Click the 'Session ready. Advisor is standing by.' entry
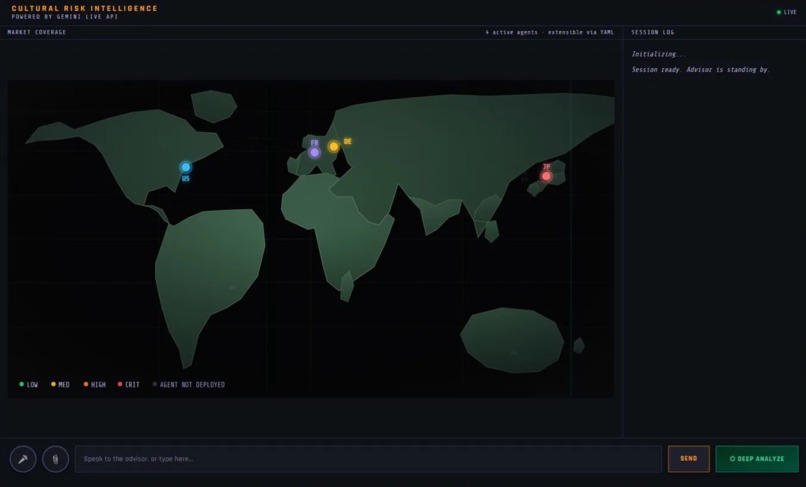The height and width of the screenshot is (487, 806). click(700, 69)
